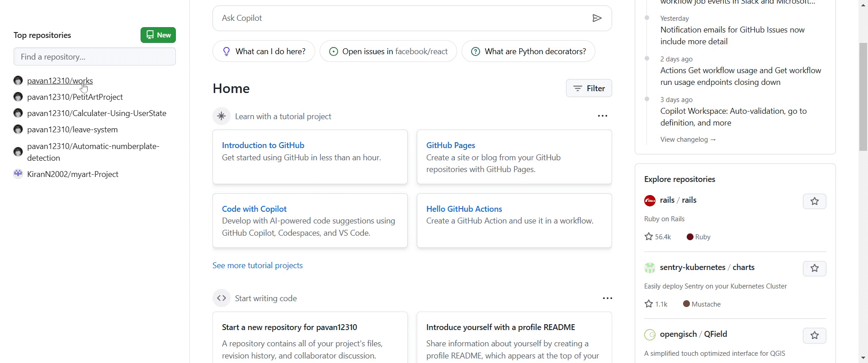Click the rails organization logo
Viewport: 868px width, 363px height.
650,200
